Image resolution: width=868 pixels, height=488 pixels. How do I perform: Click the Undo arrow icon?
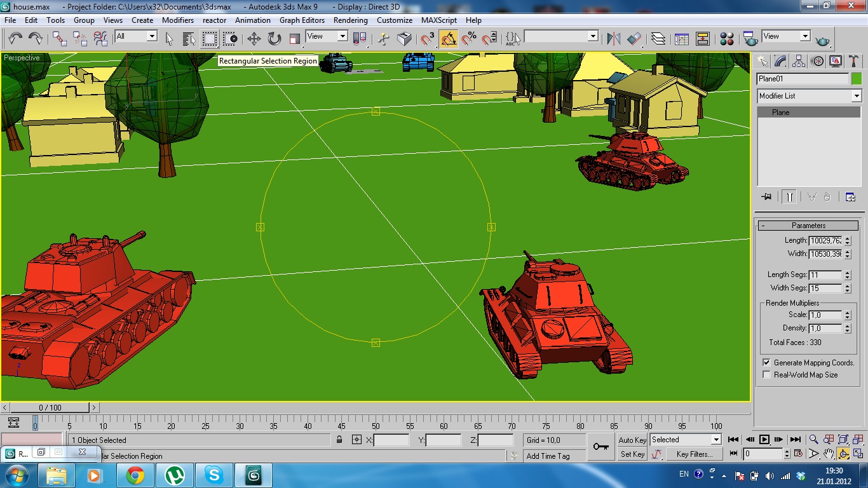point(15,39)
